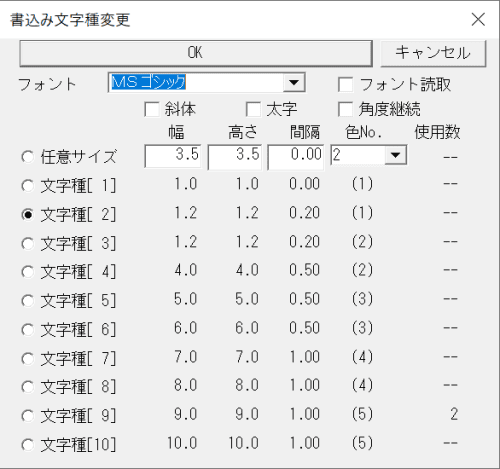Select the MS ゴシック font combo box

pos(207,82)
